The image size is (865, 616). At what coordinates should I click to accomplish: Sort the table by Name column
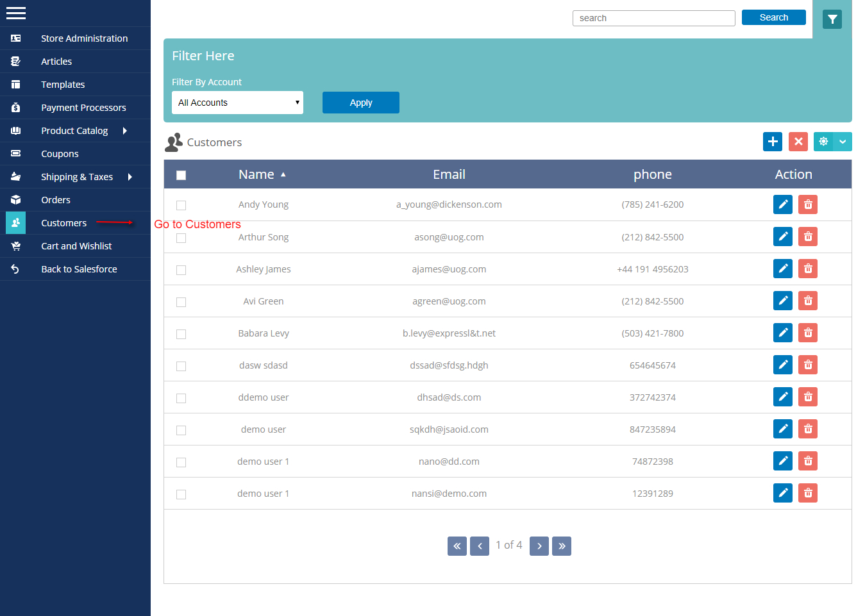[262, 174]
